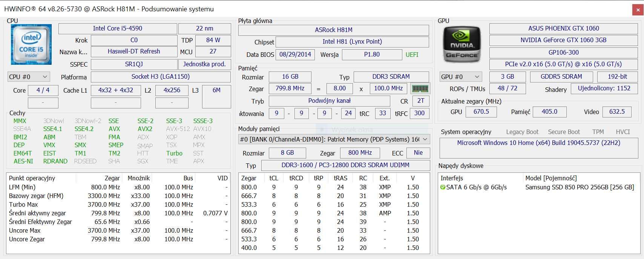The image size is (644, 259).
Task: Click the AES-NI feature label
Action: click(23, 161)
